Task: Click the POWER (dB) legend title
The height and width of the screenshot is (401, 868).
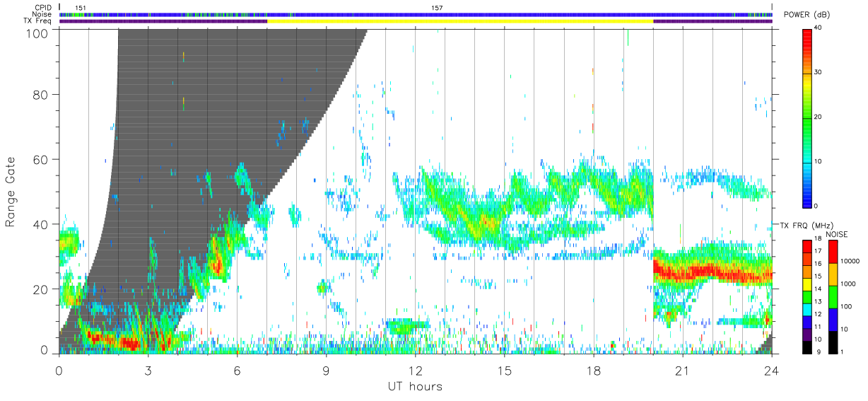Action: pos(808,15)
